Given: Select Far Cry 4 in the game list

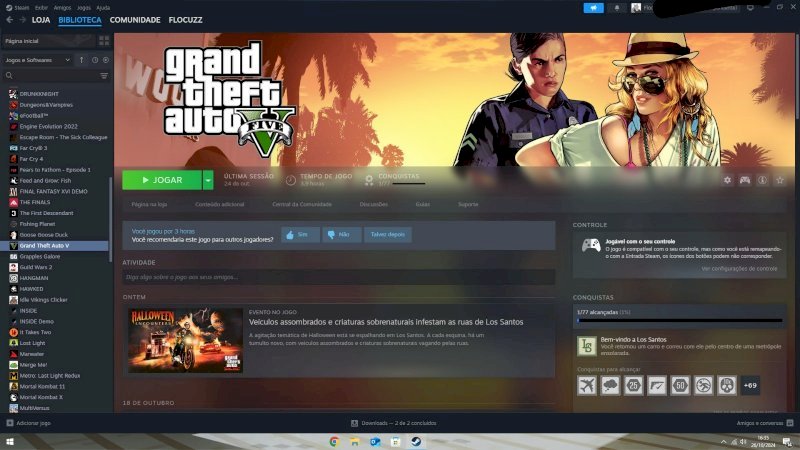Looking at the screenshot, I should click(32, 159).
